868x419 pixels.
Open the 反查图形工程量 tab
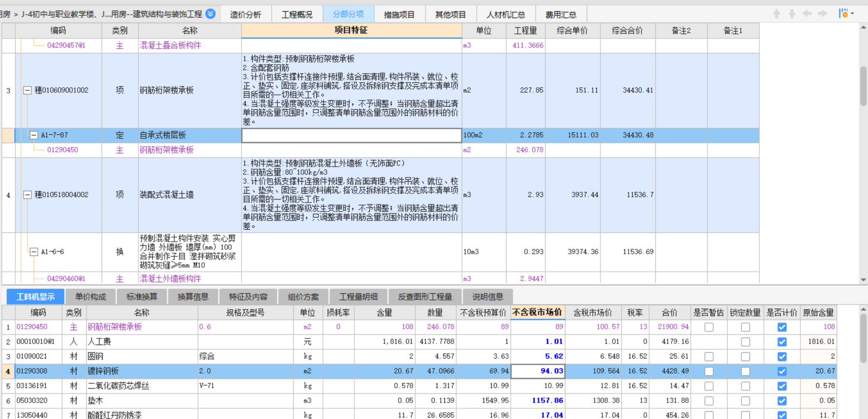[x=425, y=297]
